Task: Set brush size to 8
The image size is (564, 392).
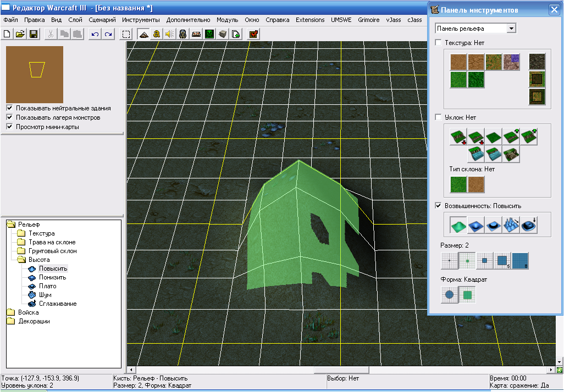Action: tap(520, 261)
